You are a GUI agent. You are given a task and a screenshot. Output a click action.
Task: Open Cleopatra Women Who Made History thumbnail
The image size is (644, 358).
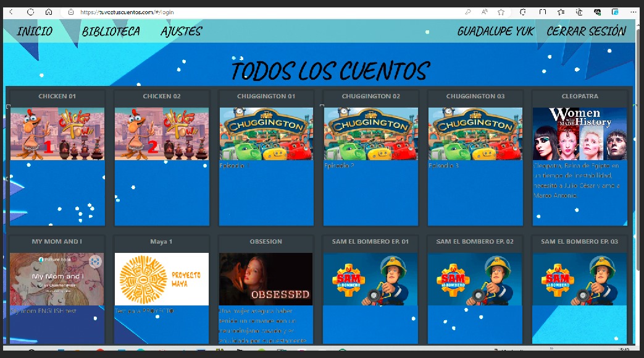[580, 134]
